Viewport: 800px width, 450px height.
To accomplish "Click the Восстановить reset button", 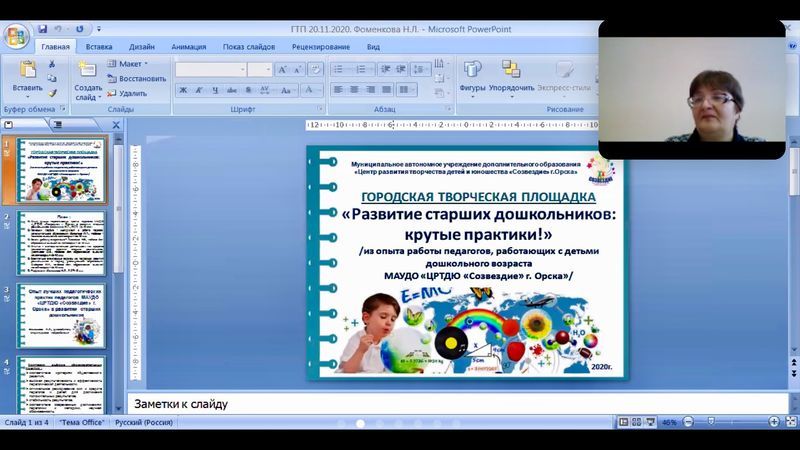I will (x=137, y=79).
